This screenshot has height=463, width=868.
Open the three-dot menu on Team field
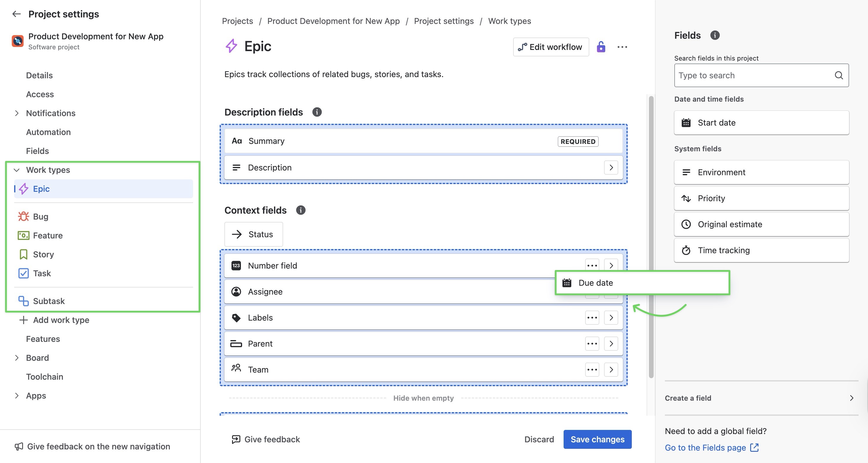pyautogui.click(x=592, y=370)
